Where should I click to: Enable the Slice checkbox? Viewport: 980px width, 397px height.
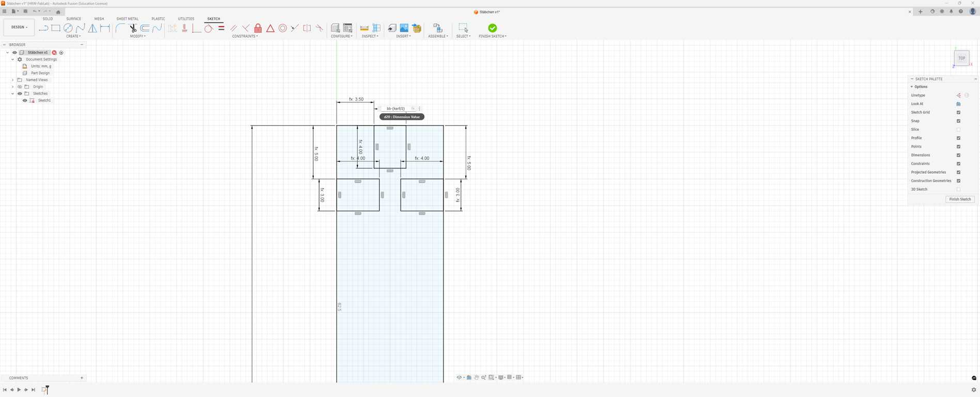[x=958, y=130]
